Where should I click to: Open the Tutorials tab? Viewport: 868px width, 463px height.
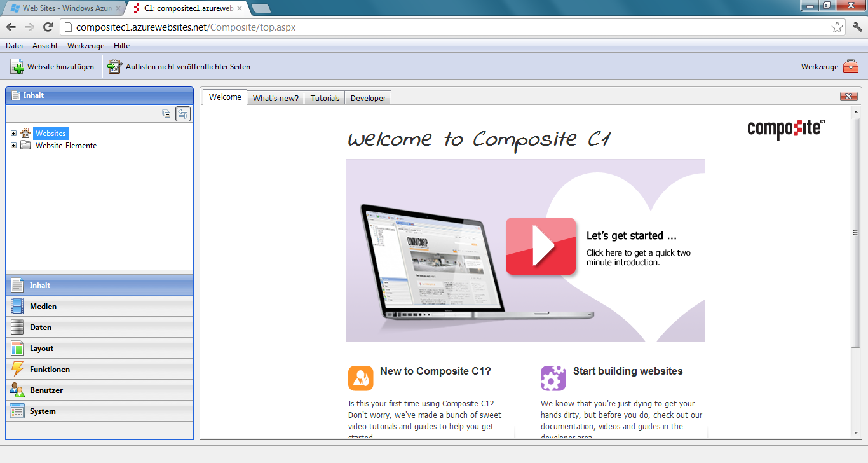tap(325, 99)
